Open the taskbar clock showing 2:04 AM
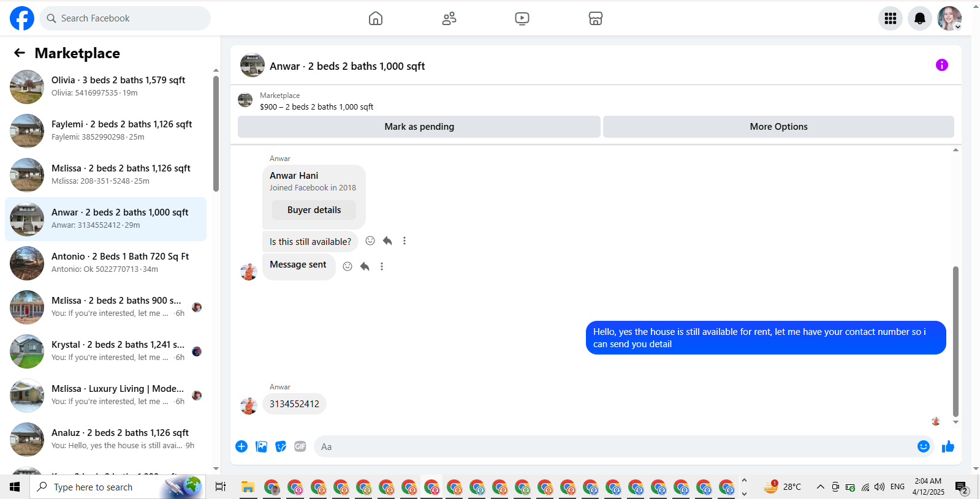 point(928,487)
